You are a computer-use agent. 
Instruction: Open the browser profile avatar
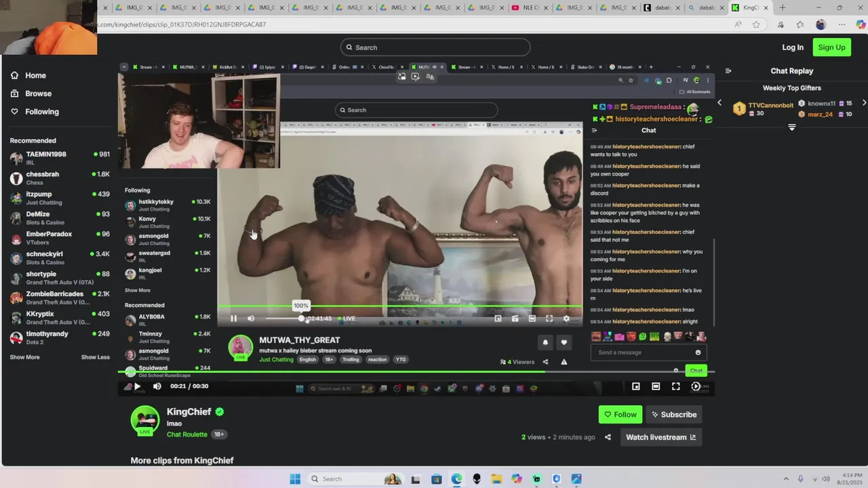click(x=821, y=24)
